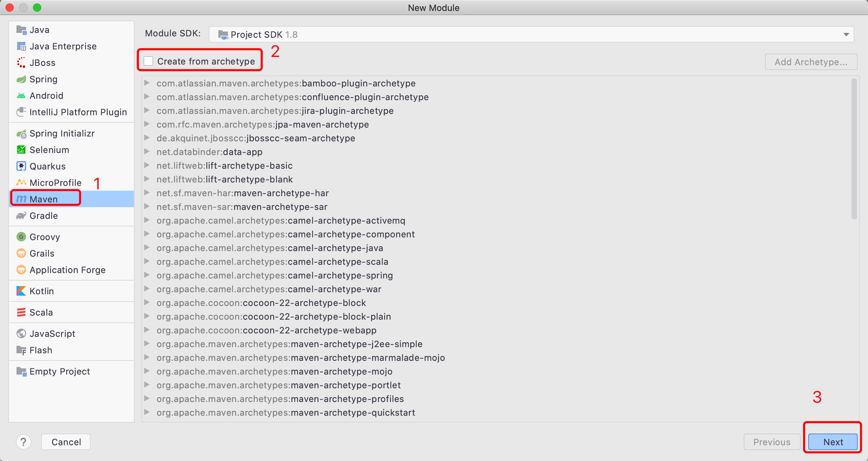The image size is (868, 461).
Task: Select the Spring module type icon
Action: (x=21, y=79)
